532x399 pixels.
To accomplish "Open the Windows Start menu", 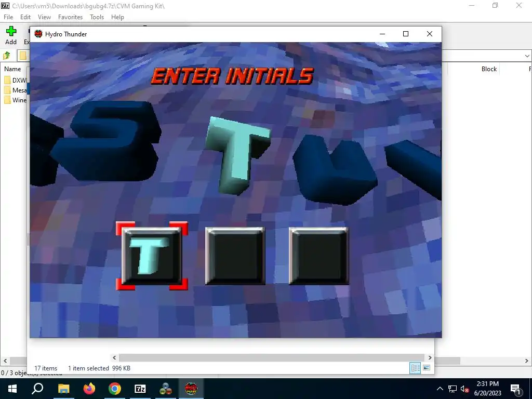I will coord(12,389).
